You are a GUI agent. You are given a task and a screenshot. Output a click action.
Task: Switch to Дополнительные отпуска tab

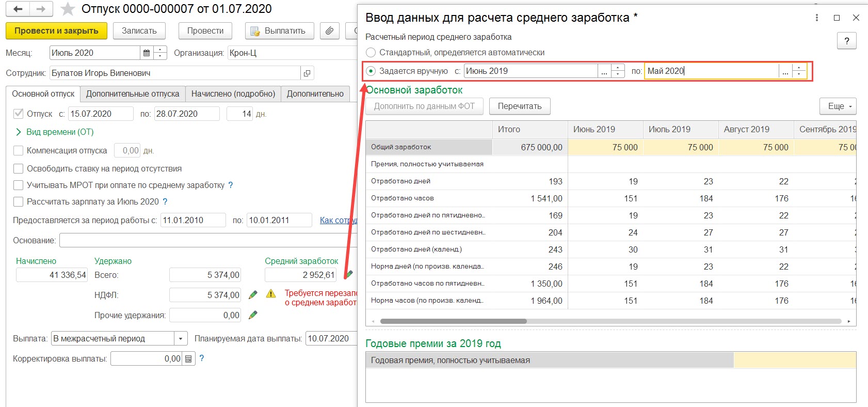point(133,94)
